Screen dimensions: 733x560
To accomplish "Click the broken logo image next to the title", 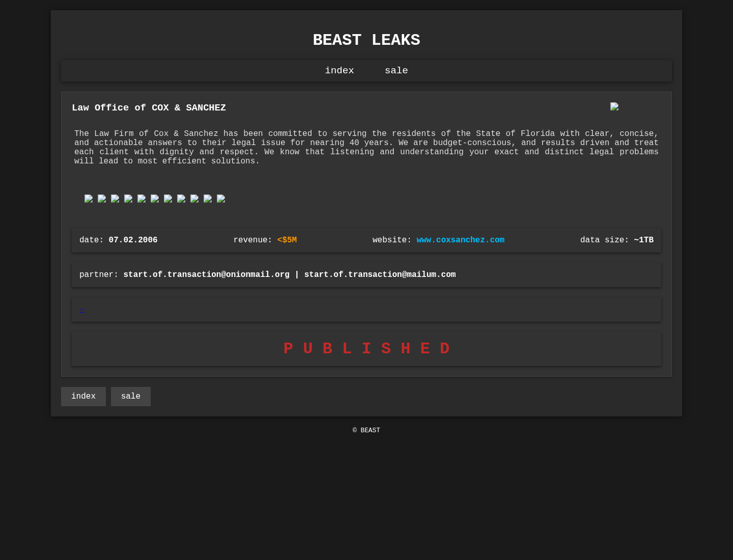I will [x=614, y=106].
